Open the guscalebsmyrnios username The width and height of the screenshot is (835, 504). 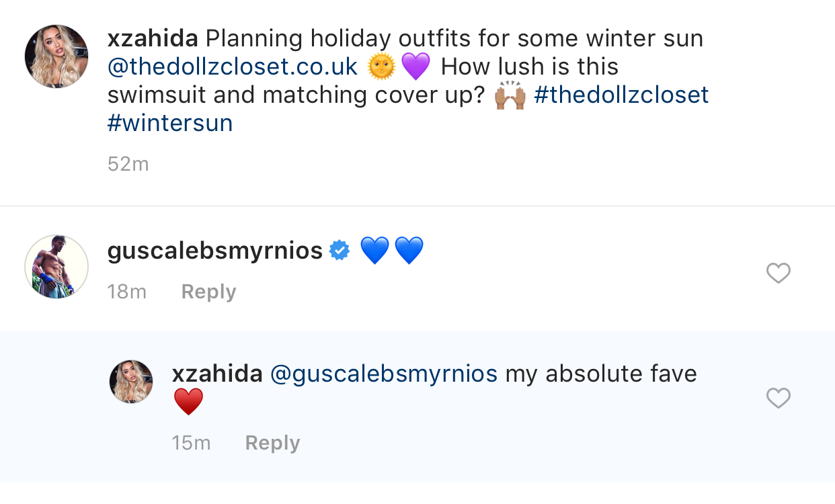pyautogui.click(x=215, y=251)
